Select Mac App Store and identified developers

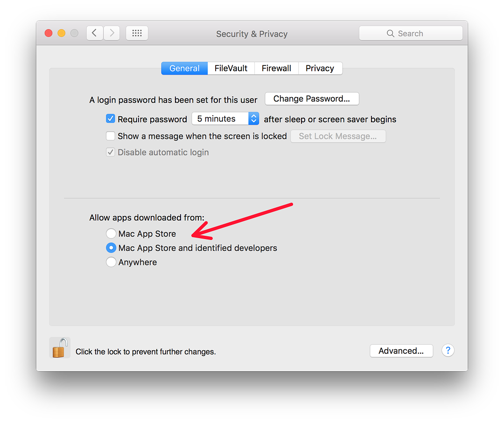pyautogui.click(x=111, y=248)
